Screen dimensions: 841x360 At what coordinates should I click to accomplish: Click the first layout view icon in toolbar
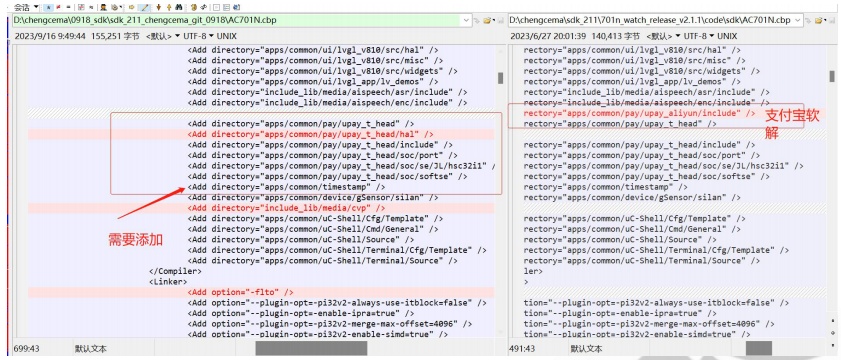(x=216, y=8)
